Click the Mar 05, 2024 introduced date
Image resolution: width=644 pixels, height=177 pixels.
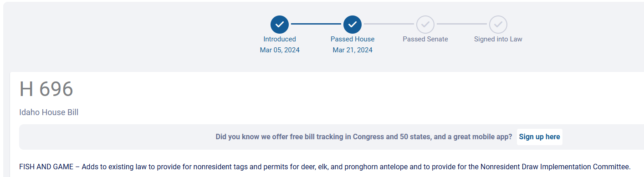280,50
